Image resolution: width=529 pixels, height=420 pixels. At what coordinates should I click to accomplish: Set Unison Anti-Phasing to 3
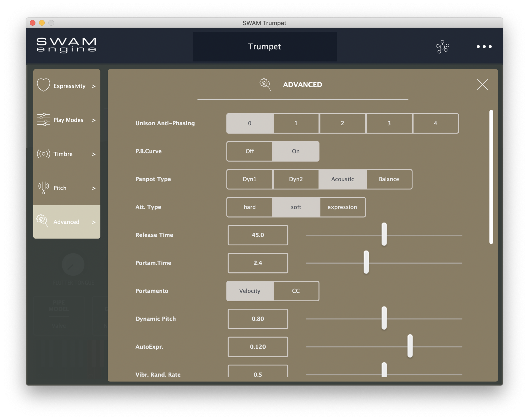(x=389, y=123)
